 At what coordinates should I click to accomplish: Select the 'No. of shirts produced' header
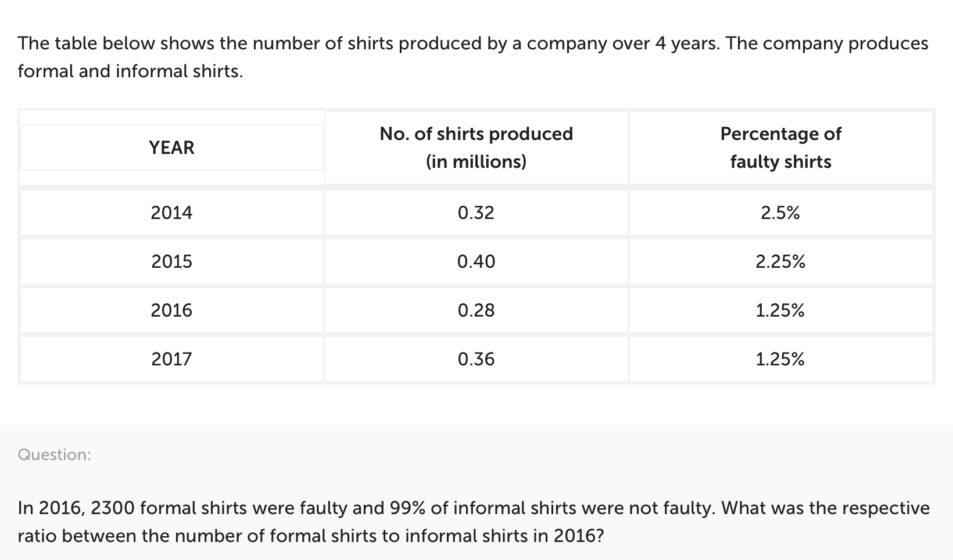(x=476, y=134)
